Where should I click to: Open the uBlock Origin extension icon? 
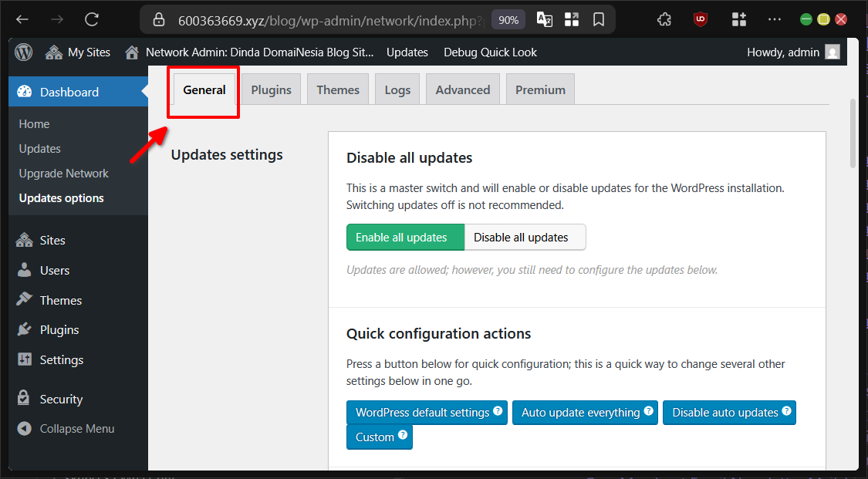pyautogui.click(x=699, y=19)
